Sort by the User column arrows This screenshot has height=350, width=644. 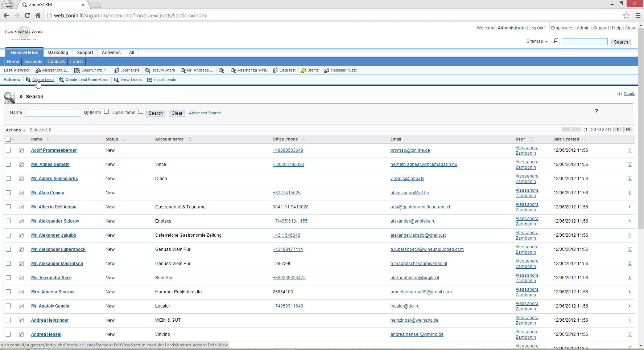point(531,139)
